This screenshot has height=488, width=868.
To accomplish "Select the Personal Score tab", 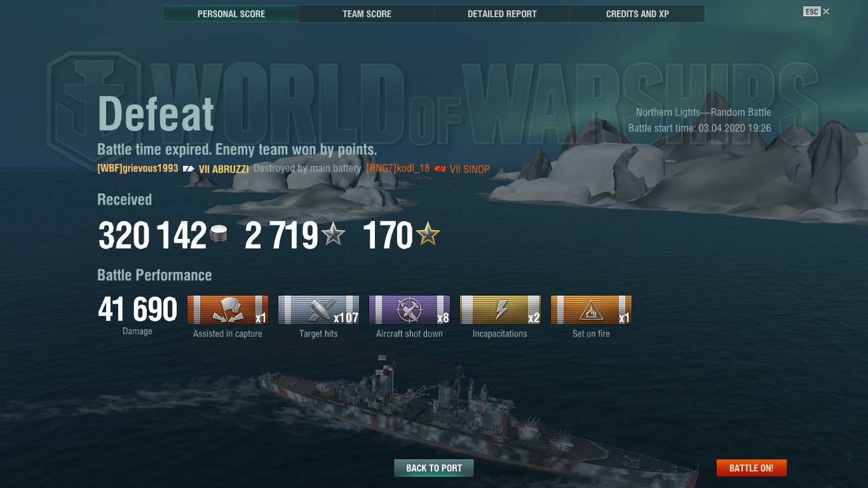I will [x=231, y=13].
